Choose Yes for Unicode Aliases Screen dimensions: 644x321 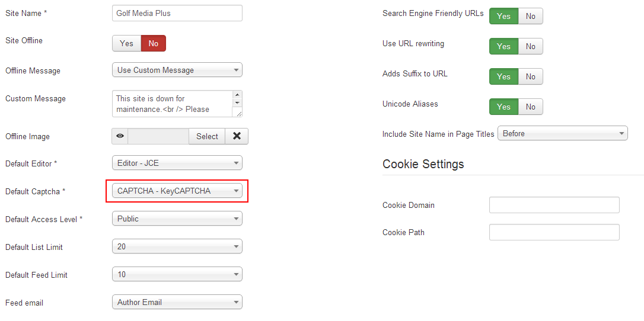tap(503, 107)
